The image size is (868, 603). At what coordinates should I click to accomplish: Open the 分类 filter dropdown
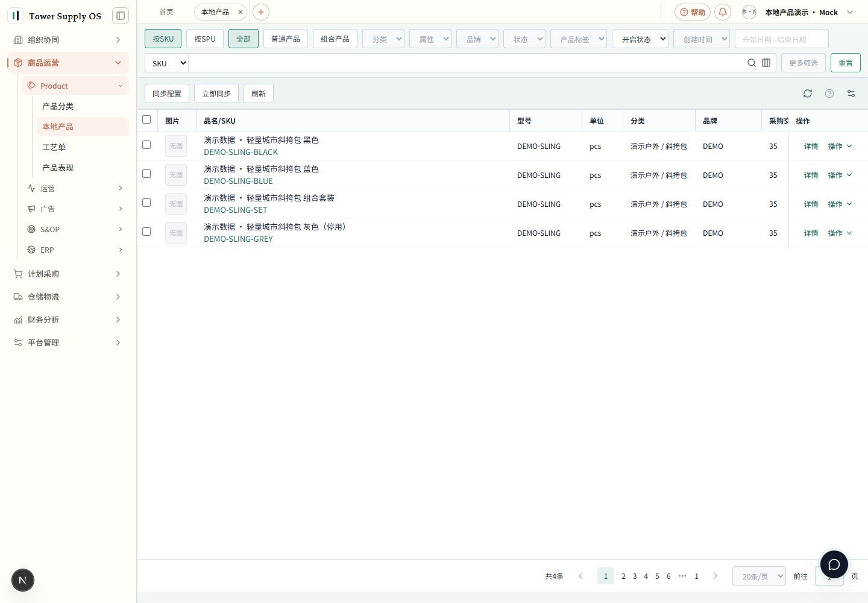(x=383, y=39)
